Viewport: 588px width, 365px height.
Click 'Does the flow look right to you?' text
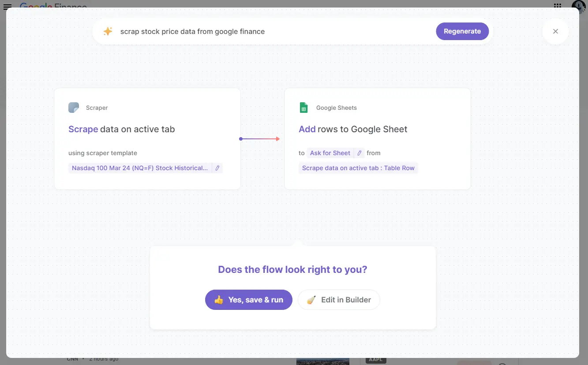(292, 269)
